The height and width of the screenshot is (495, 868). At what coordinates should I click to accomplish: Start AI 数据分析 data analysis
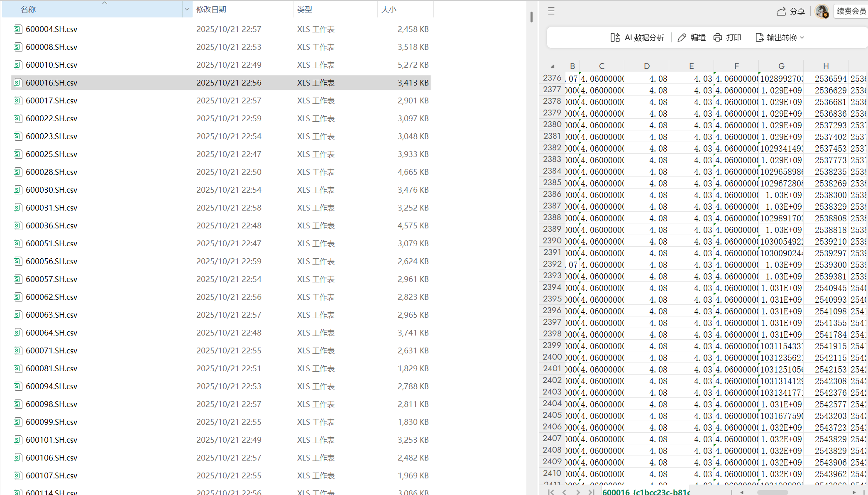(637, 38)
